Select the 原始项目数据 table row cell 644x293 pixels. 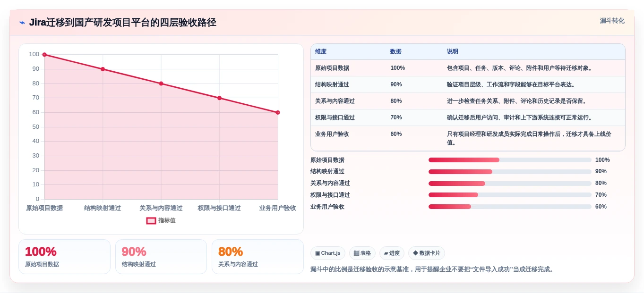[332, 68]
